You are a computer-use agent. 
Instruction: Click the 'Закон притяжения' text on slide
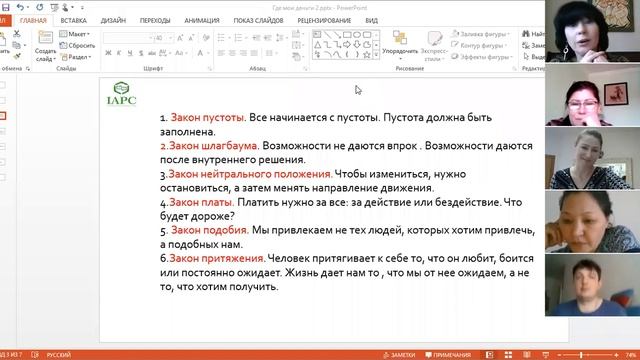click(217, 258)
